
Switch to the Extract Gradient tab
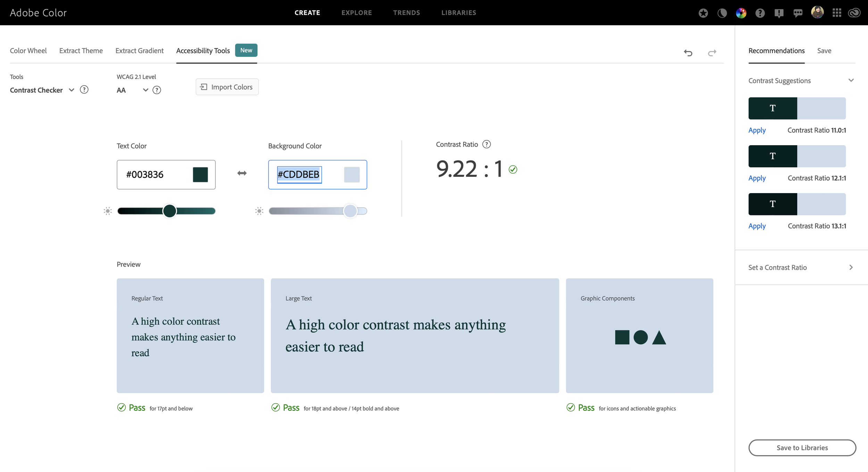coord(139,50)
